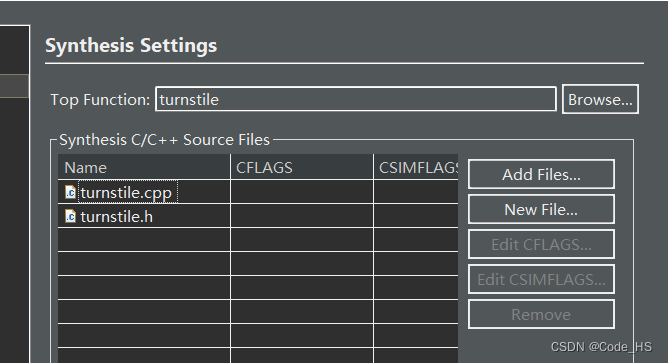The width and height of the screenshot is (668, 363).
Task: Click the CFLAGS column header
Action: (302, 167)
